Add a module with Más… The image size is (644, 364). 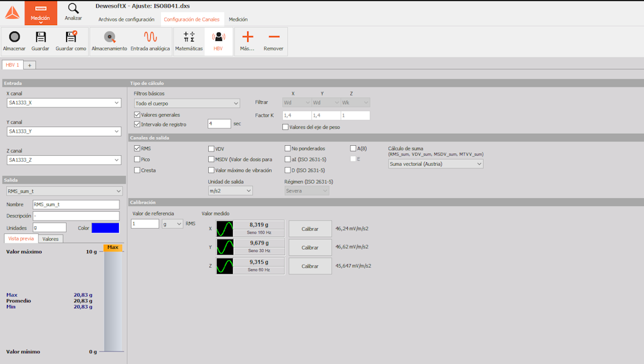tap(247, 41)
